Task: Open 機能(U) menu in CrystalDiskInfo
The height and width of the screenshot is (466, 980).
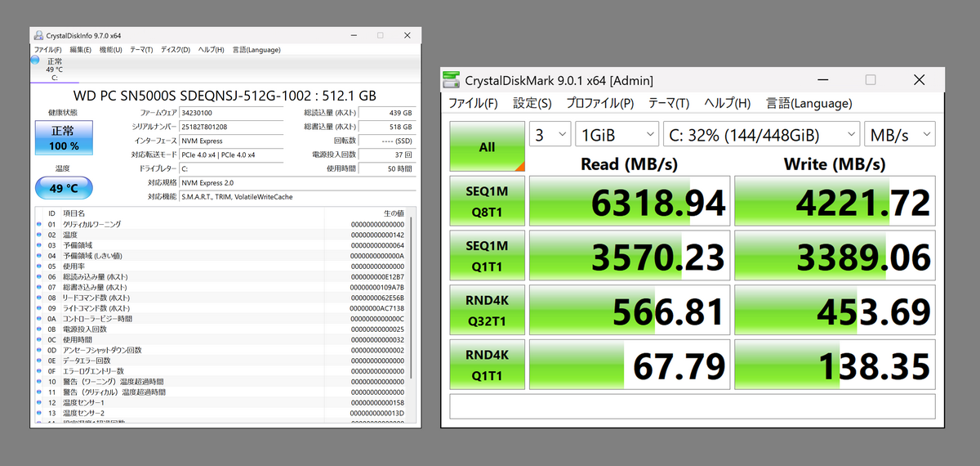Action: [x=110, y=50]
